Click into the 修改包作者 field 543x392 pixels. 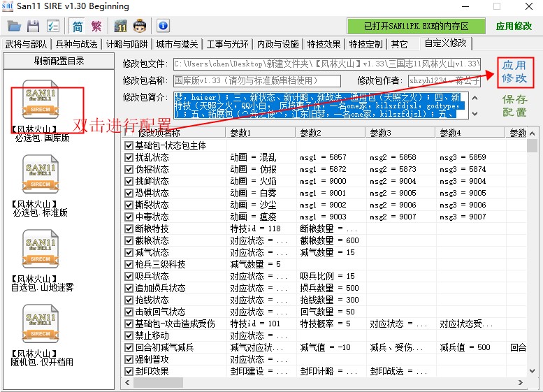click(x=444, y=80)
